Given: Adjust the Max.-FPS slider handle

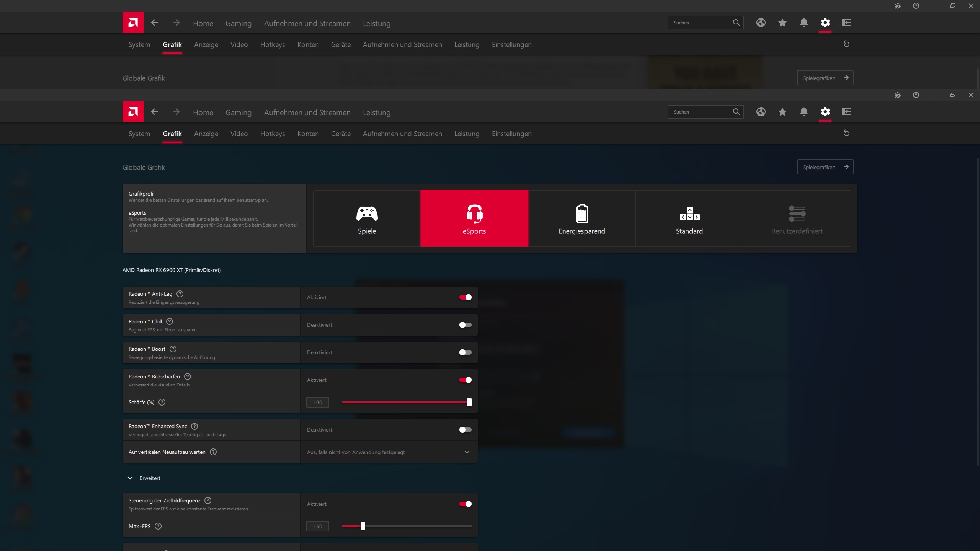Looking at the screenshot, I should (x=363, y=526).
